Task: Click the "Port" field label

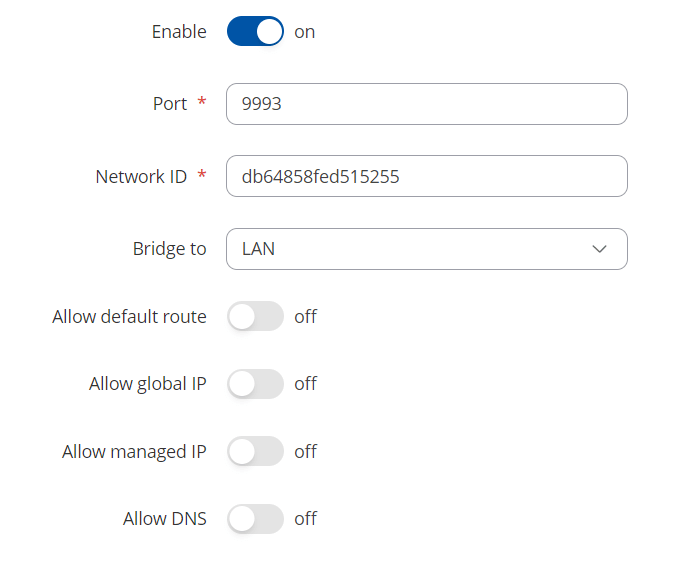Action: coord(169,104)
